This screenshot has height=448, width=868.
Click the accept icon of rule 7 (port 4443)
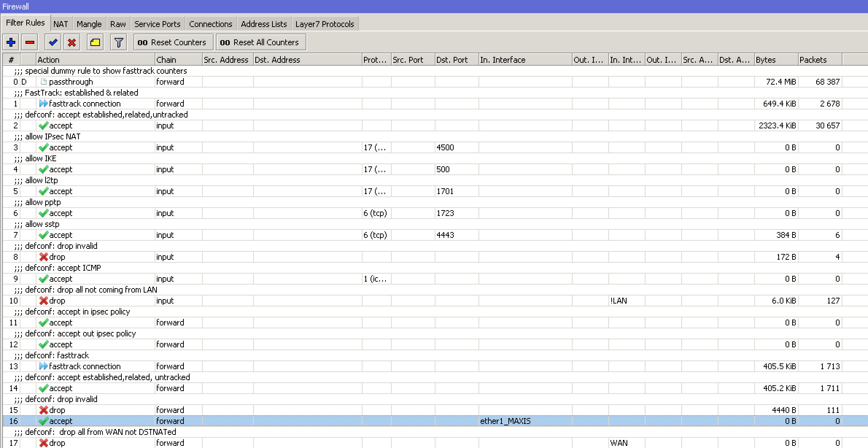click(x=43, y=235)
